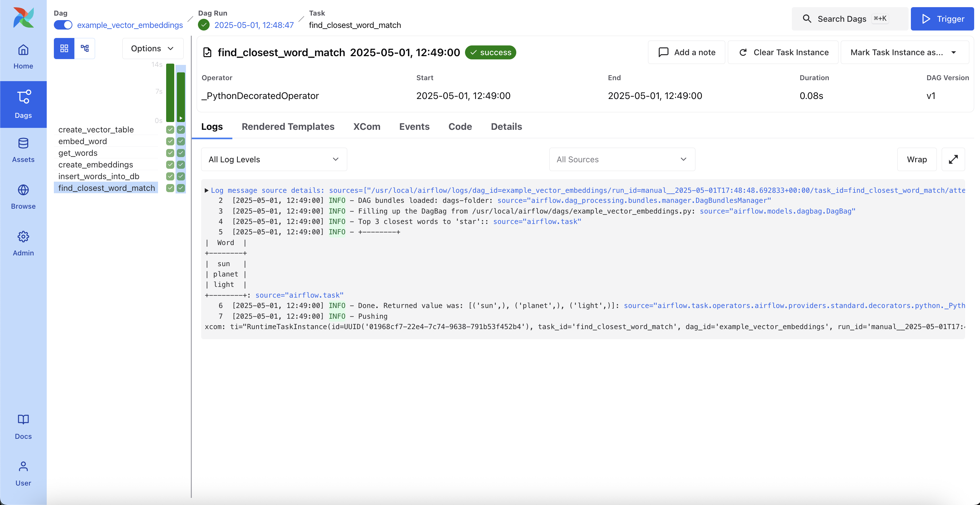980x505 pixels.
Task: Select latest run status for create_vector_table
Action: click(181, 129)
